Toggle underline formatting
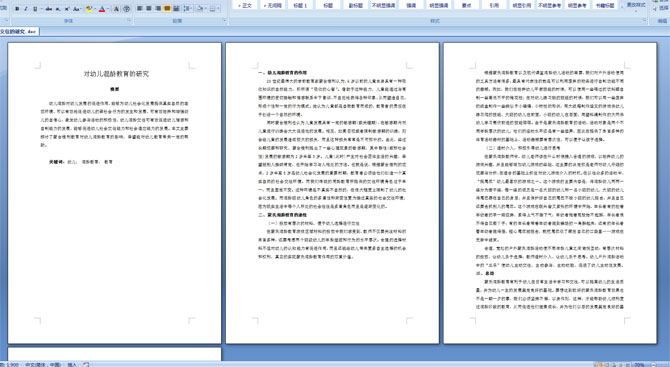The height and width of the screenshot is (367, 670). pyautogui.click(x=35, y=9)
